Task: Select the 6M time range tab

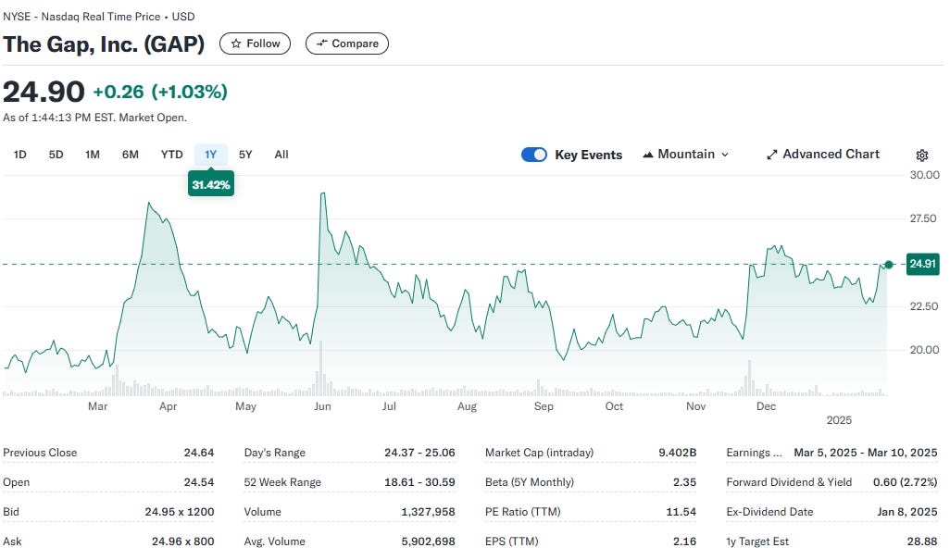Action: [x=131, y=155]
